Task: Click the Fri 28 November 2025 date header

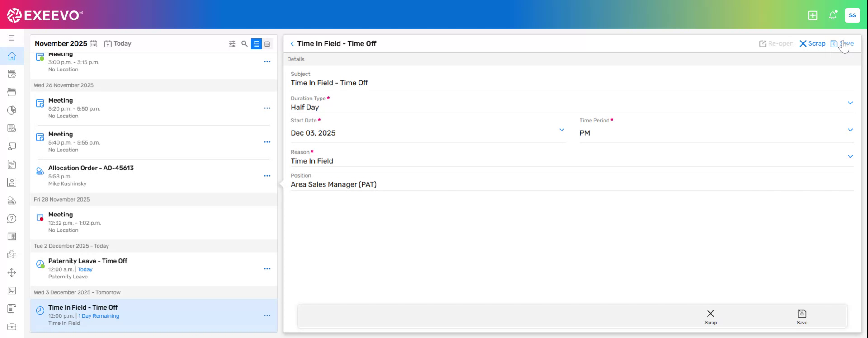Action: pyautogui.click(x=62, y=199)
